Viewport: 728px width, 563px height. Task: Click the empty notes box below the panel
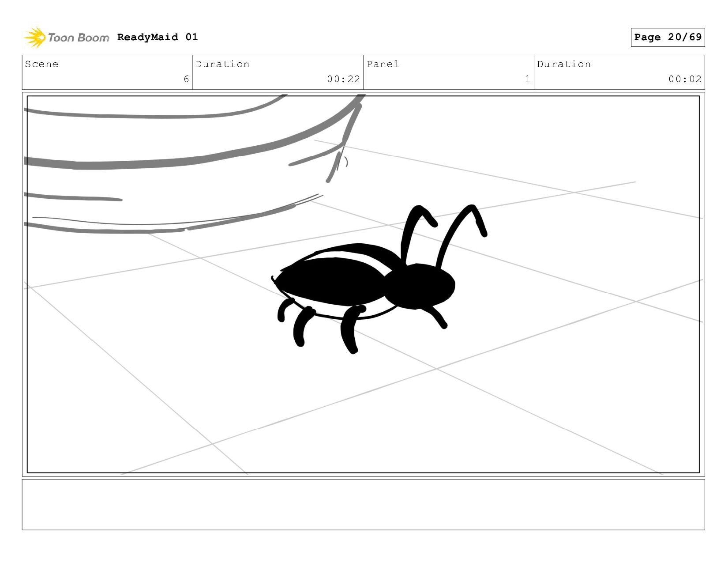point(363,505)
